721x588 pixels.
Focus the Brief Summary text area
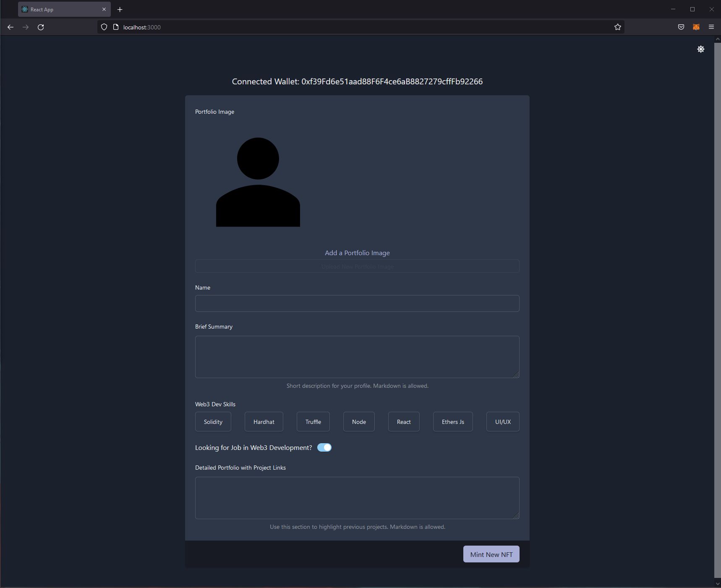[x=357, y=357]
